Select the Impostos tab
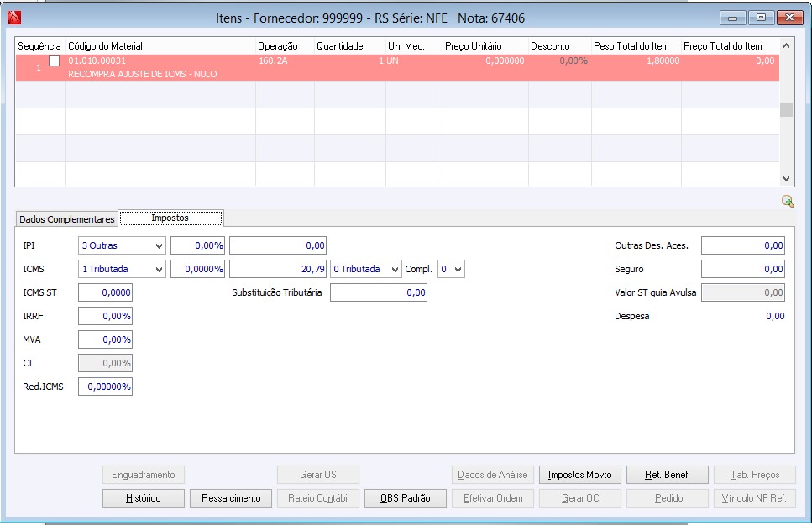Image resolution: width=812 pixels, height=526 pixels. pos(171,218)
